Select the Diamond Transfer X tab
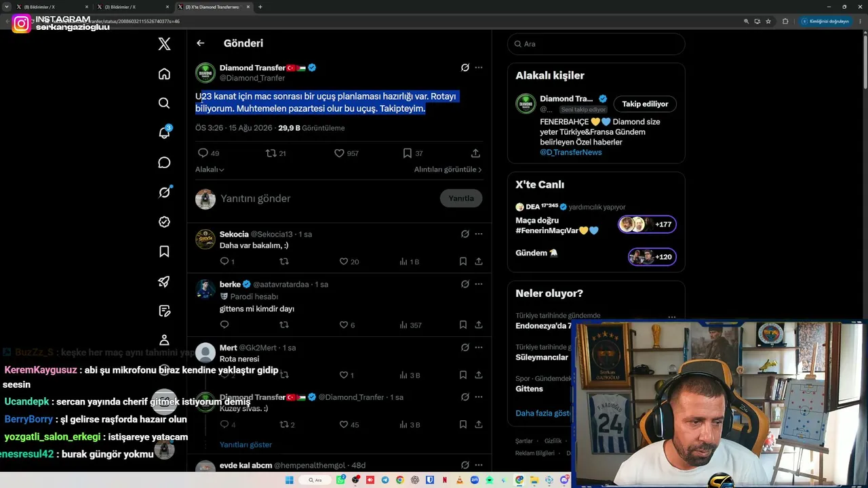Viewport: 868px width, 488px height. (213, 7)
